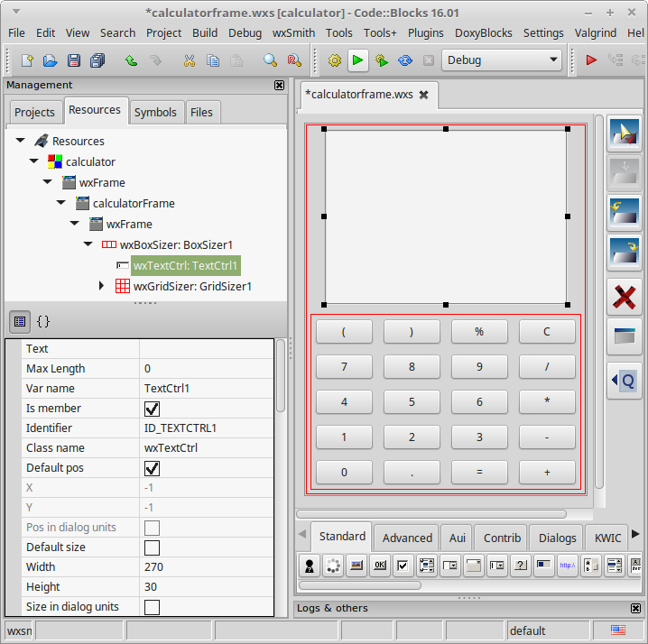Click the red Debug/Continue arrow icon
Screen dimensions: 648x644
click(x=591, y=60)
